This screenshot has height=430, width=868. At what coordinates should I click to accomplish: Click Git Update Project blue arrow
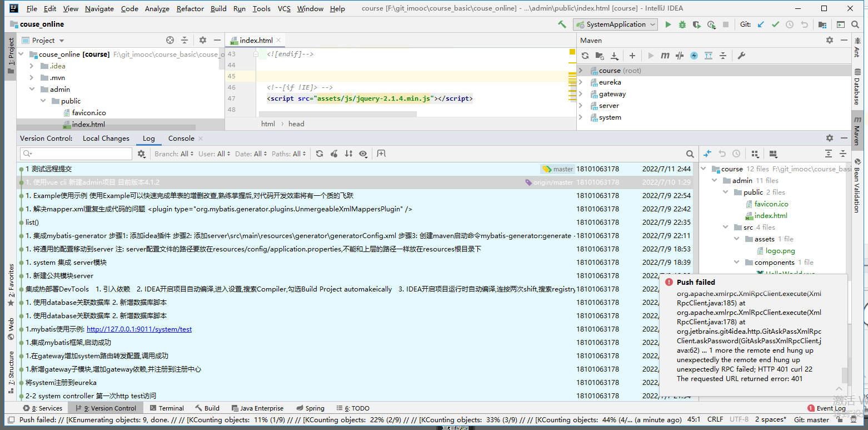pyautogui.click(x=761, y=24)
